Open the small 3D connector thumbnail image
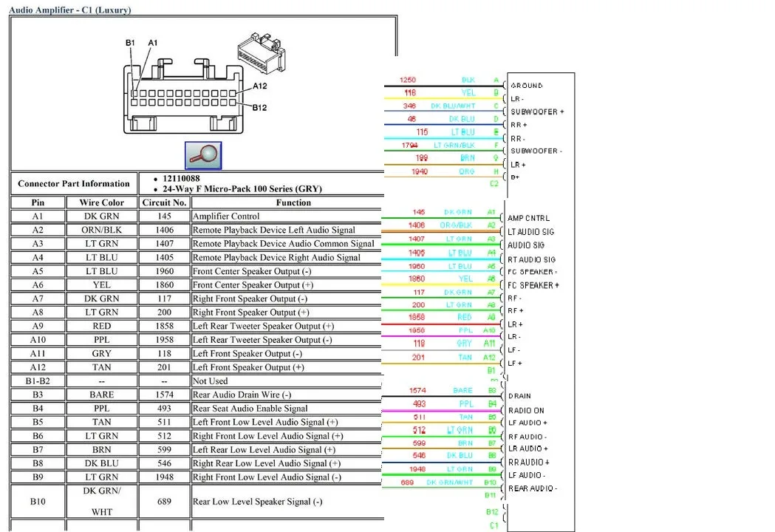Screen dimensions: 775x532 (262, 53)
